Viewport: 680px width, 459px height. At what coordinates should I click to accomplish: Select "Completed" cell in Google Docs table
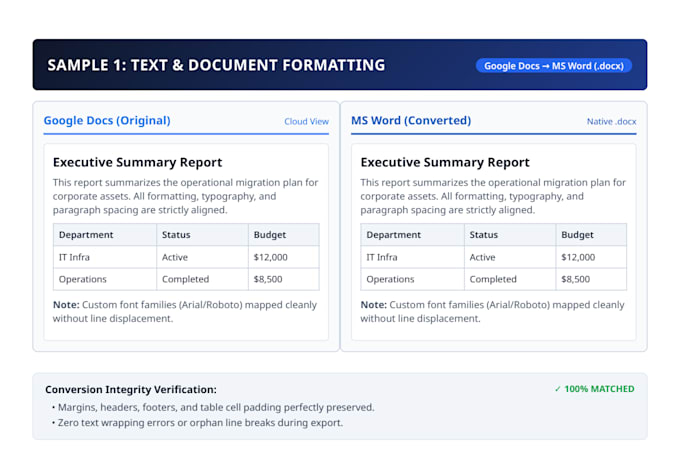(x=203, y=279)
